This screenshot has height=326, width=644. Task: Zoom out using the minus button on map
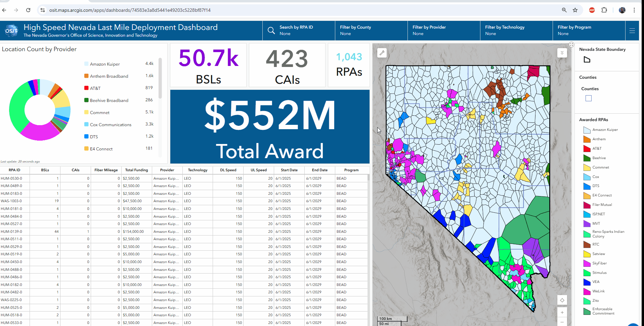[562, 322]
